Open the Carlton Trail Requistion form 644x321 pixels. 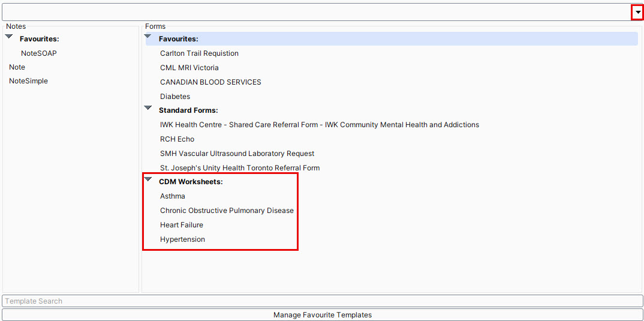pyautogui.click(x=199, y=53)
